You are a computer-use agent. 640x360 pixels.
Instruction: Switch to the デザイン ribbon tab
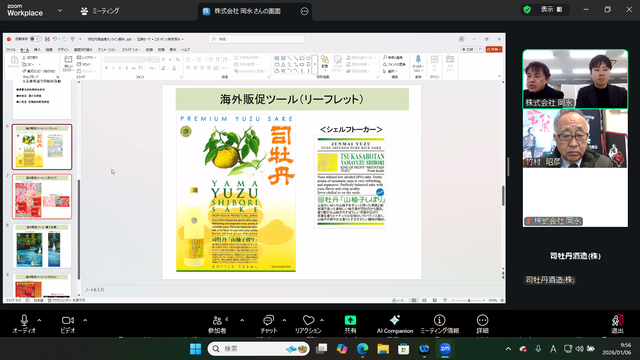click(x=63, y=49)
